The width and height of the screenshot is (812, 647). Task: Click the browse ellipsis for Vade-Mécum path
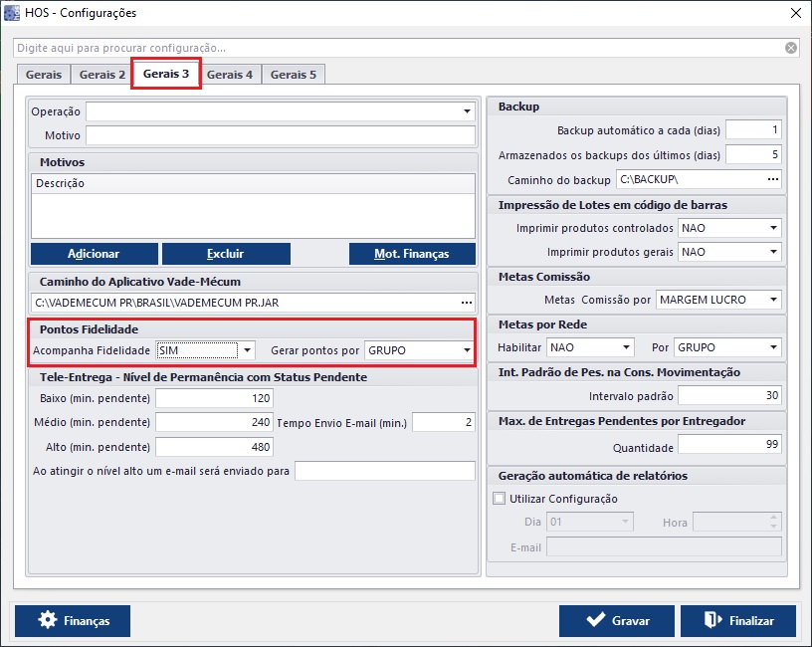click(466, 302)
